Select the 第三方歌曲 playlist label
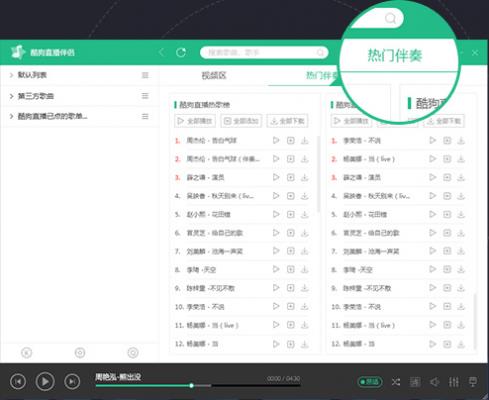Screen dimensions: 489x400 36,96
